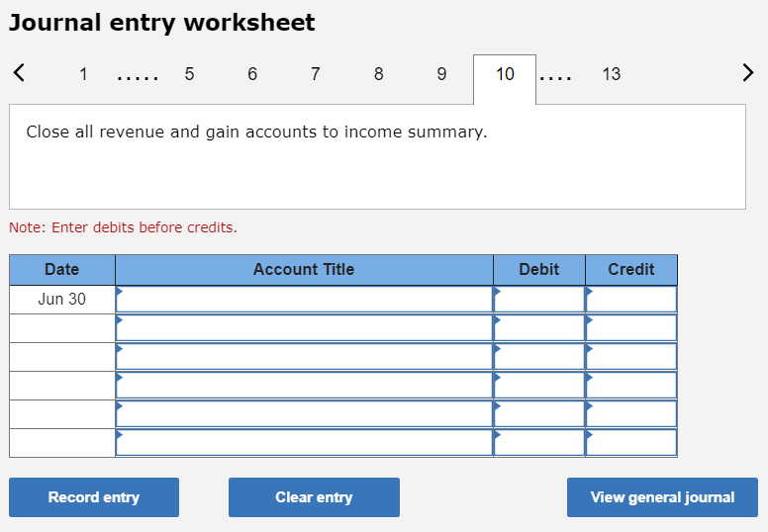
Task: Open Account Title dropdown in second row
Action: 304,328
